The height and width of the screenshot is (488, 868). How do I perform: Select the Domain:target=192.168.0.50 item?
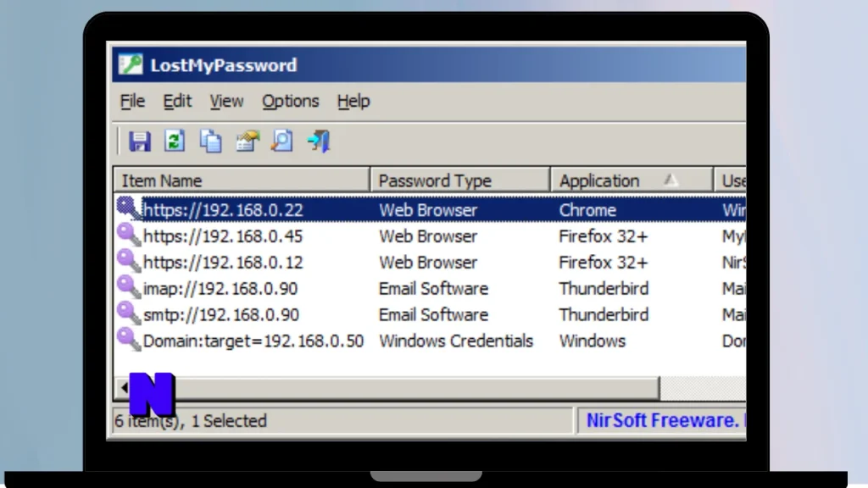253,341
